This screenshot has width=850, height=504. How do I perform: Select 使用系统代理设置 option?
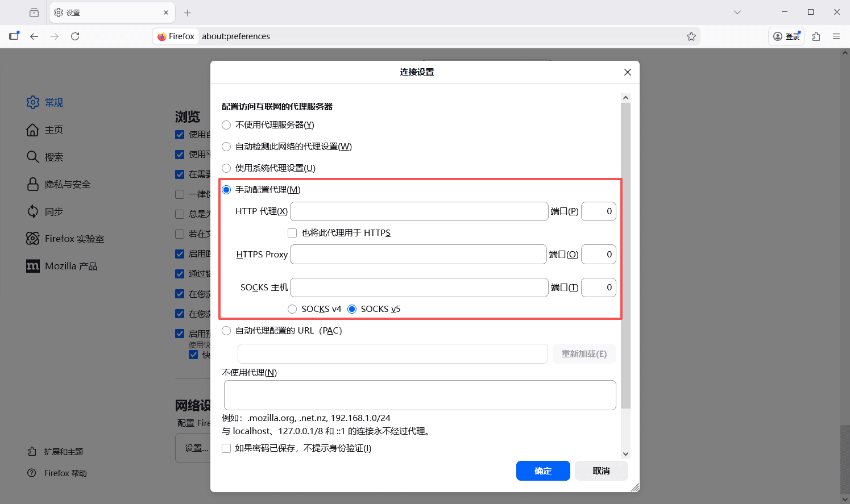coord(226,168)
